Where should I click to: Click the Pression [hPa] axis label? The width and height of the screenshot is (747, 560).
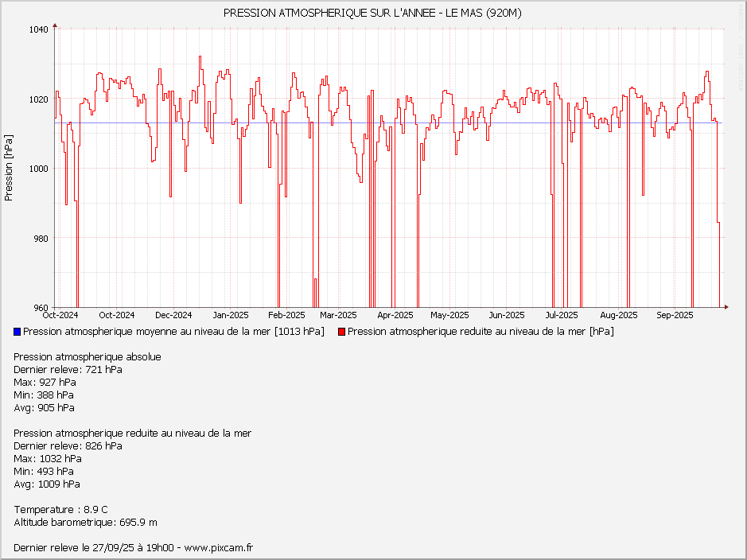coord(9,168)
